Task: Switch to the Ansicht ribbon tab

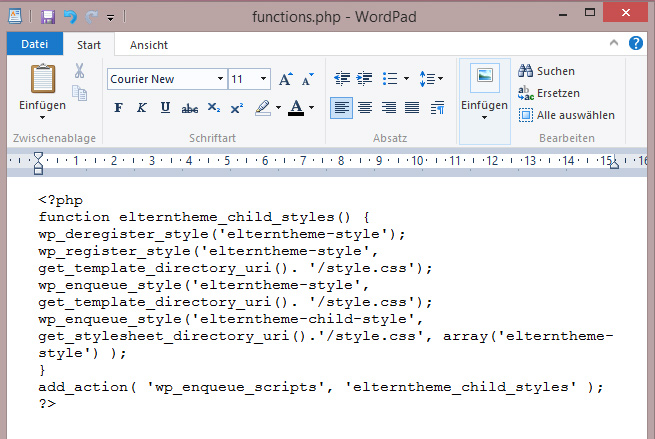Action: (x=149, y=45)
